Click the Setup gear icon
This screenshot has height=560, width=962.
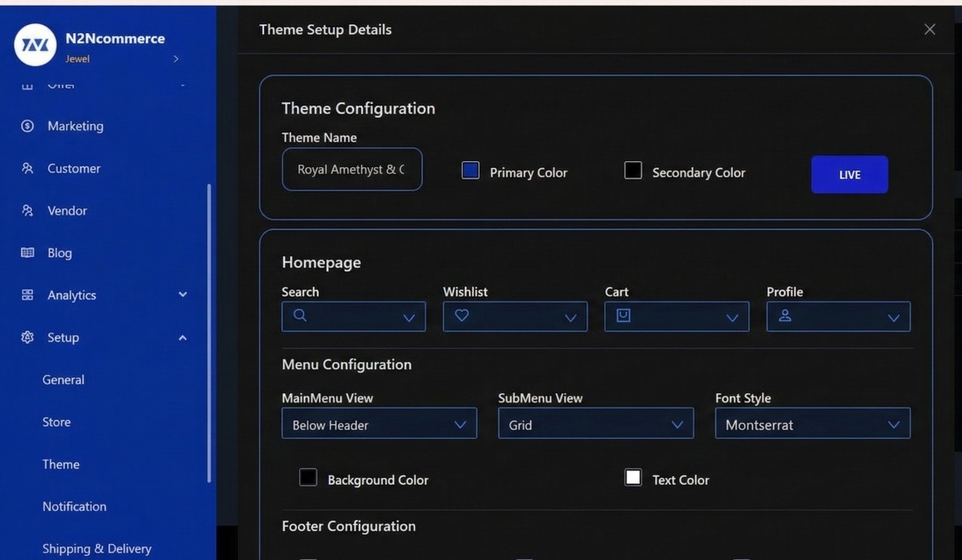coord(27,337)
